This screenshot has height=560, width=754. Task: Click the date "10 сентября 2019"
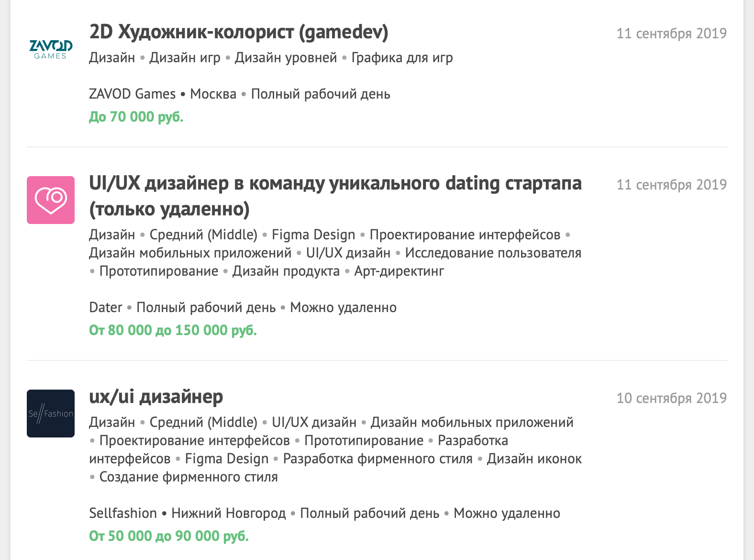click(x=672, y=397)
